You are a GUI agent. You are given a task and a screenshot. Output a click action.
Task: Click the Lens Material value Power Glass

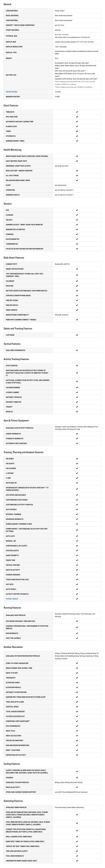pos(60,11)
